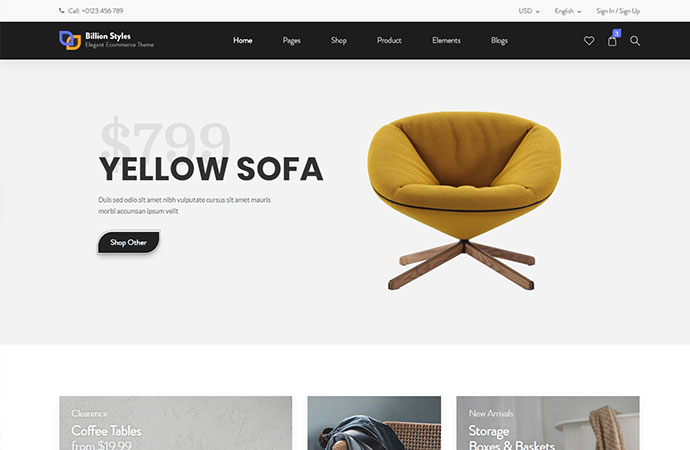Go to the Blogs menu item
Screen dimensions: 690x450
[499, 40]
